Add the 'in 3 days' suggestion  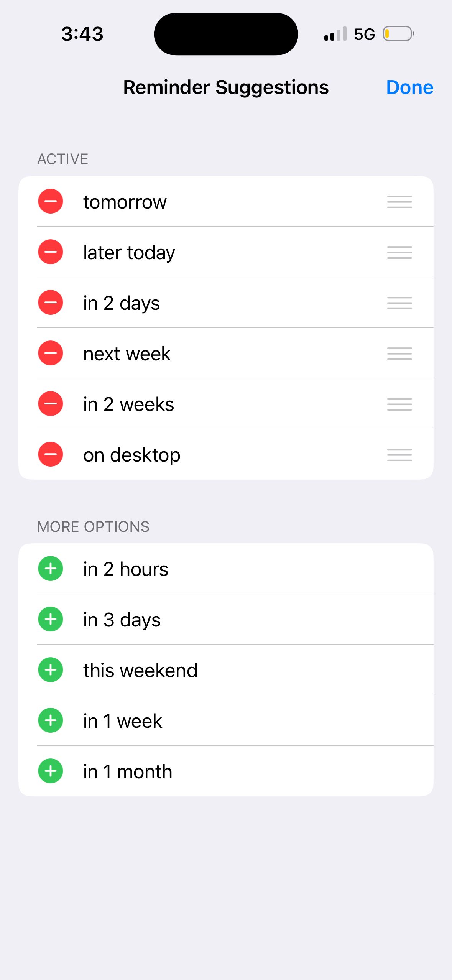point(51,619)
